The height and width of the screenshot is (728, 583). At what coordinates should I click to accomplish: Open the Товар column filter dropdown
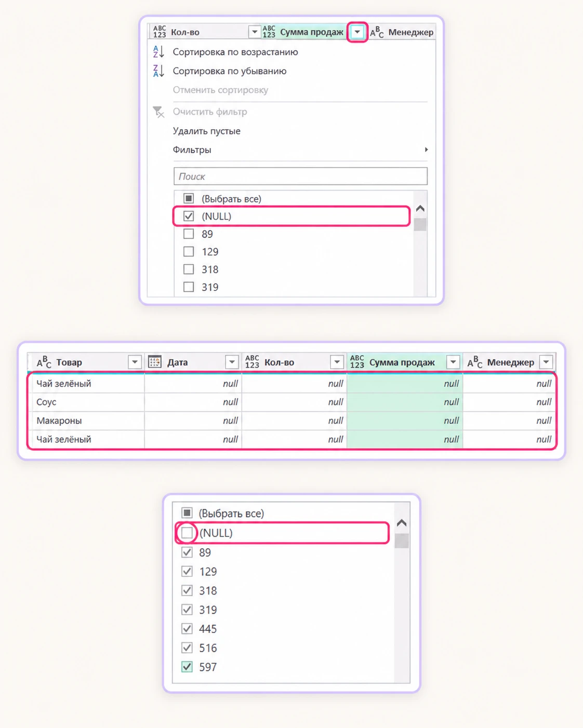[135, 362]
